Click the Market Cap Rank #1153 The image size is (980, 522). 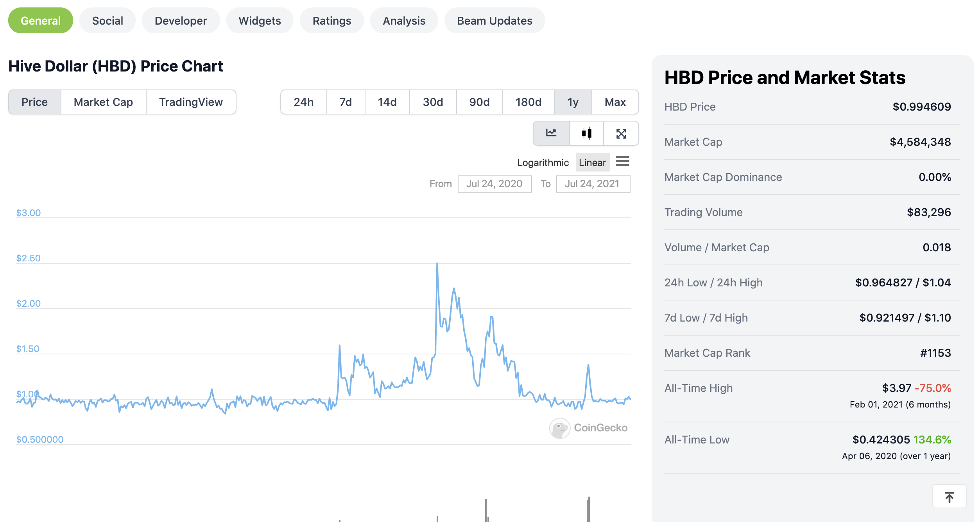coord(935,353)
